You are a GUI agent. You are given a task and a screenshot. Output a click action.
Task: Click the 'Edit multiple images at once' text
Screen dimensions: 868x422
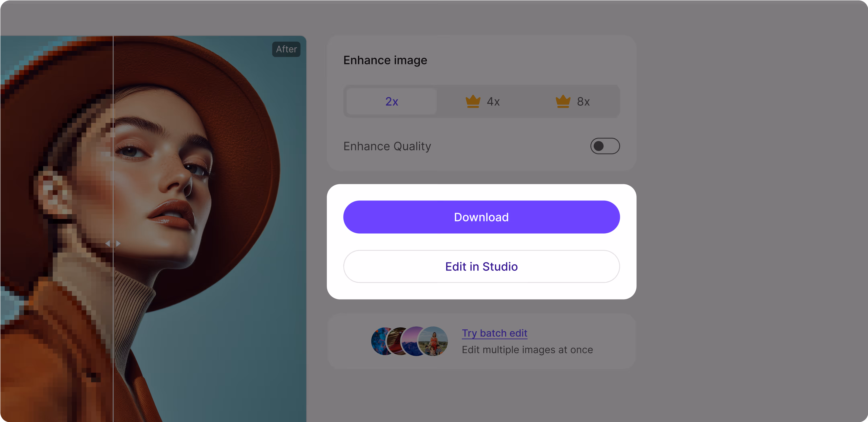[527, 350]
